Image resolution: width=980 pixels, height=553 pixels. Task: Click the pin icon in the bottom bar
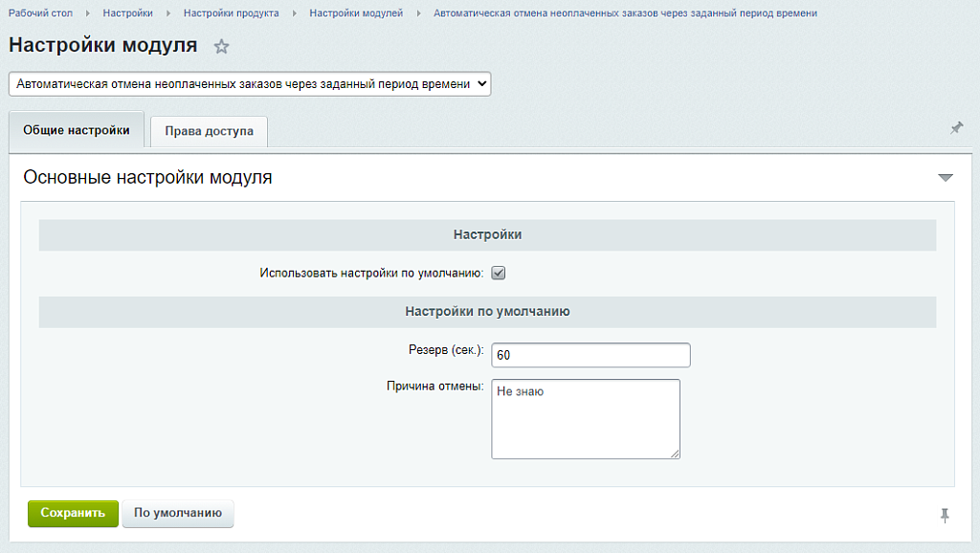[x=946, y=514]
